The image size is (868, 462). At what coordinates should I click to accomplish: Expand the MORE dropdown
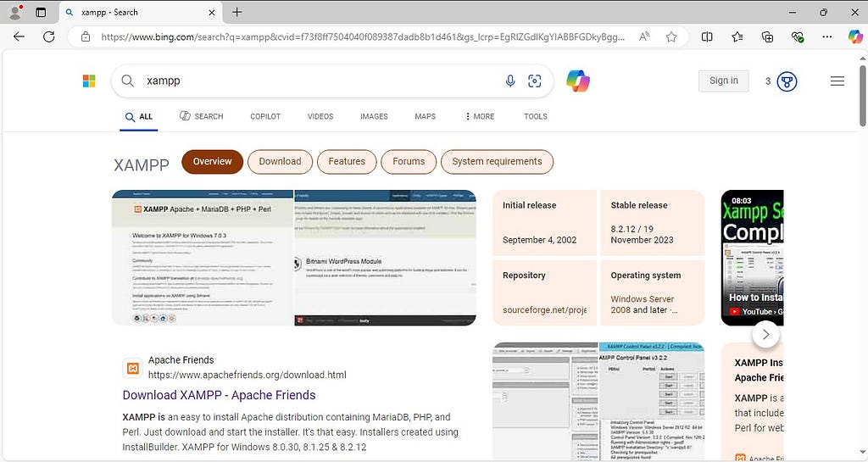pos(480,116)
